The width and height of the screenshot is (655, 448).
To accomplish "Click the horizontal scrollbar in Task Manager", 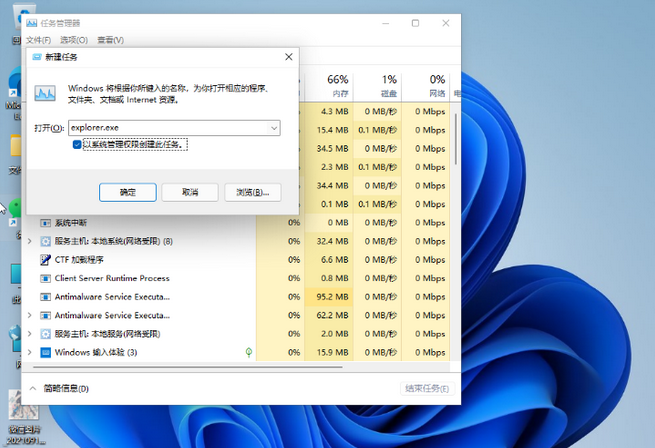I will pyautogui.click(x=188, y=367).
